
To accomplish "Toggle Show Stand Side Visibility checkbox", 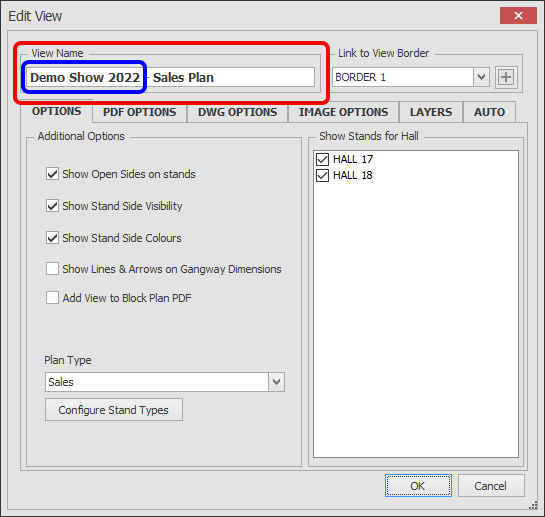I will (x=52, y=206).
